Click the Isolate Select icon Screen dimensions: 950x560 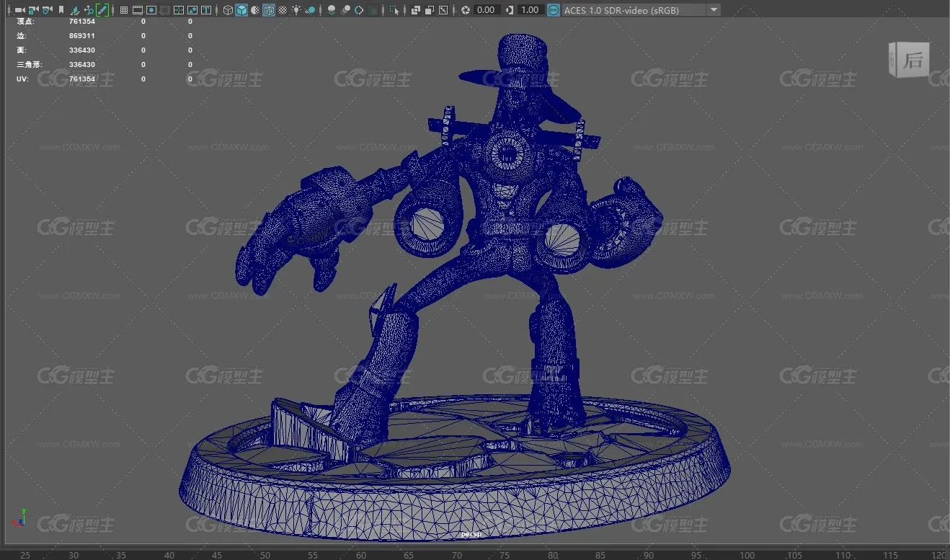[394, 10]
